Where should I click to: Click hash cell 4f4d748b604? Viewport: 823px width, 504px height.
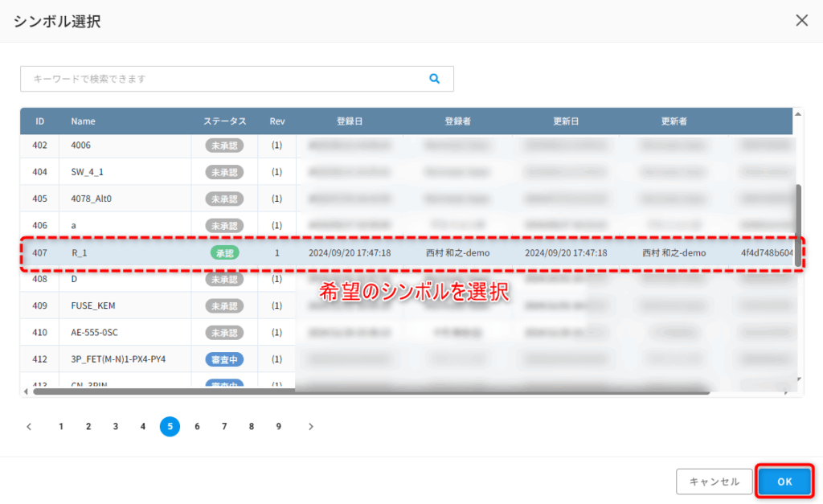pyautogui.click(x=767, y=252)
